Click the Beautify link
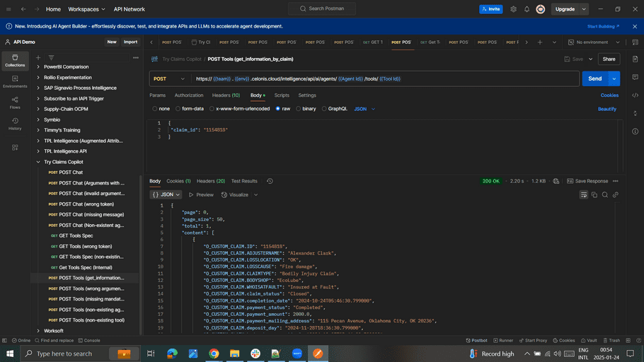The width and height of the screenshot is (644, 362). click(606, 109)
